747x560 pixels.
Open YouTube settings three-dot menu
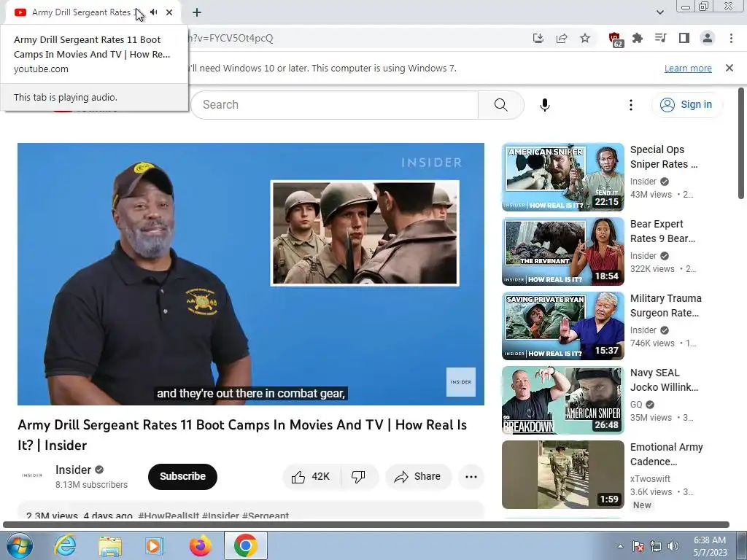coord(631,105)
